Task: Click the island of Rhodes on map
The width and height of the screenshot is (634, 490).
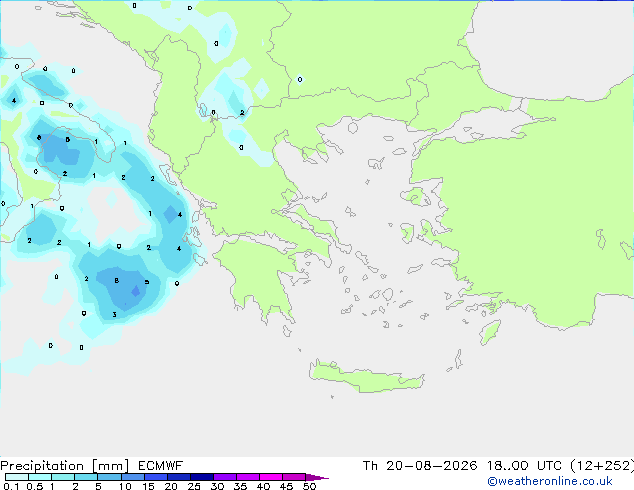Action: [x=490, y=332]
